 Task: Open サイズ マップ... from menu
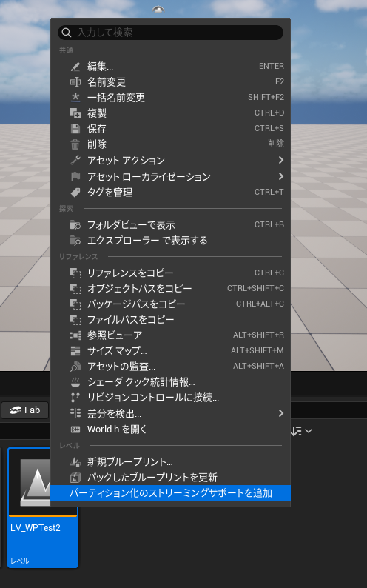point(170,351)
